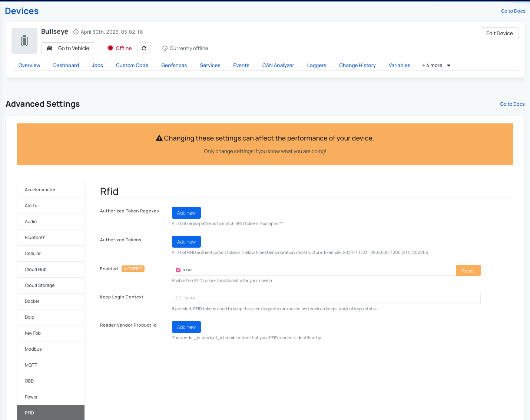This screenshot has height=420, width=530.
Task: Select OBD settings category
Action: tap(51, 381)
